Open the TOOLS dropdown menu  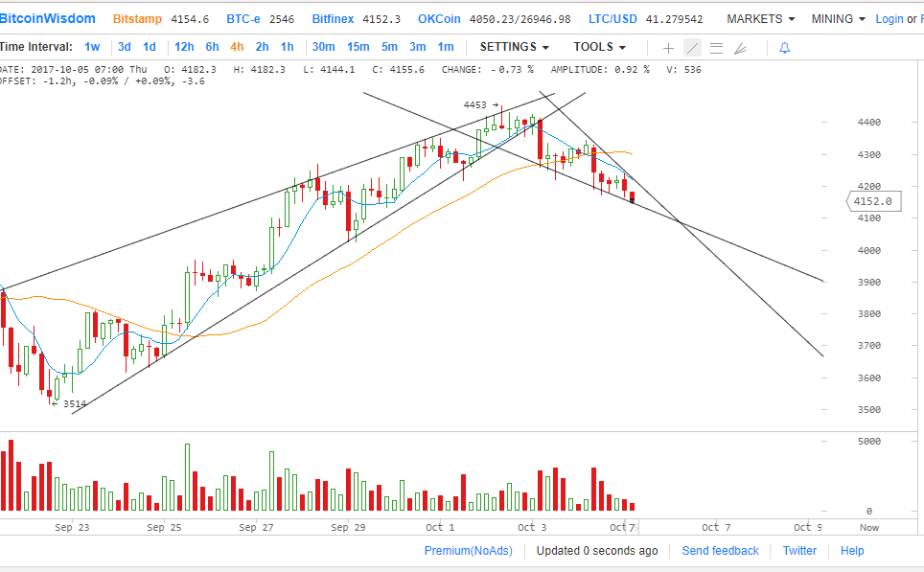599,47
